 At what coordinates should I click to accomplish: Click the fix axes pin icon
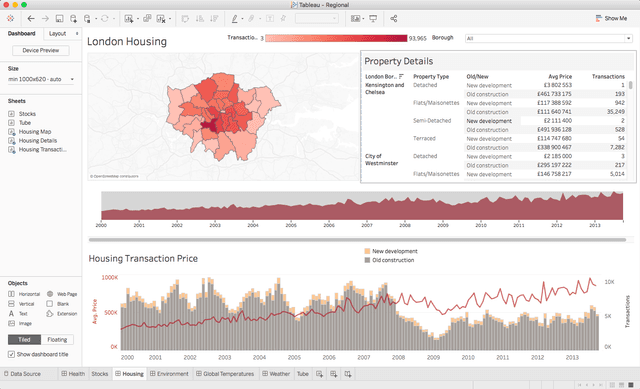tap(283, 18)
